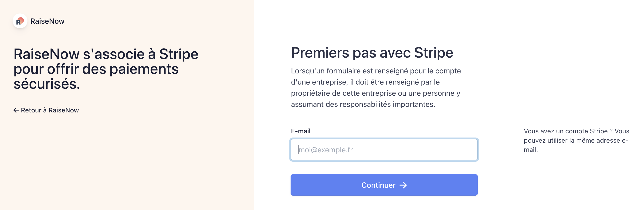Viewport: 644px width, 210px height.
Task: Click the RaiseNow round logo icon
Action: pyautogui.click(x=20, y=21)
